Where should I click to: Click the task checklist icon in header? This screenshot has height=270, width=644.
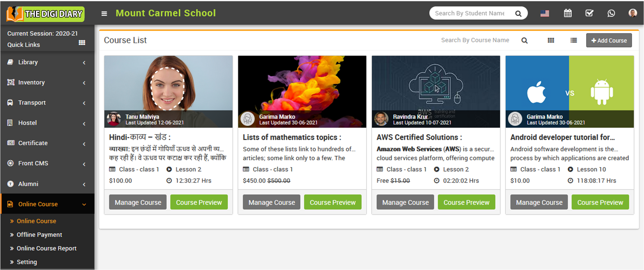589,13
